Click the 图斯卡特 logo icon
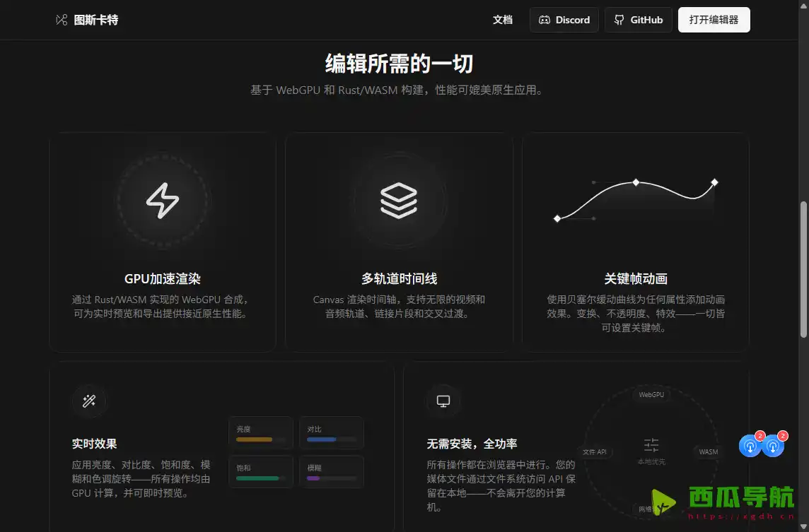 pos(62,20)
